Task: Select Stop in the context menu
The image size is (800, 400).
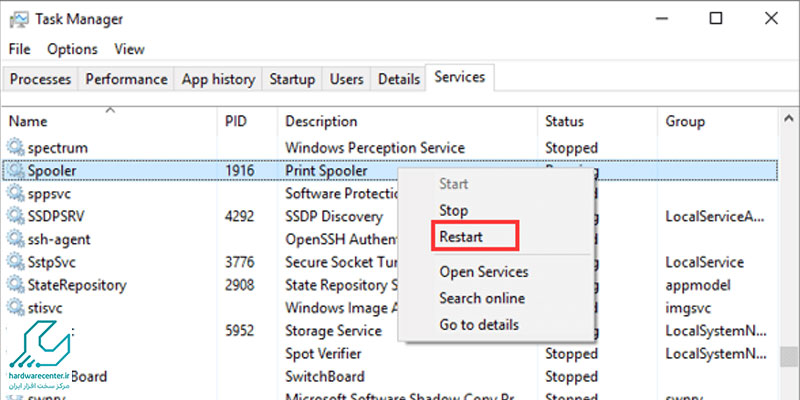Action: (x=453, y=211)
